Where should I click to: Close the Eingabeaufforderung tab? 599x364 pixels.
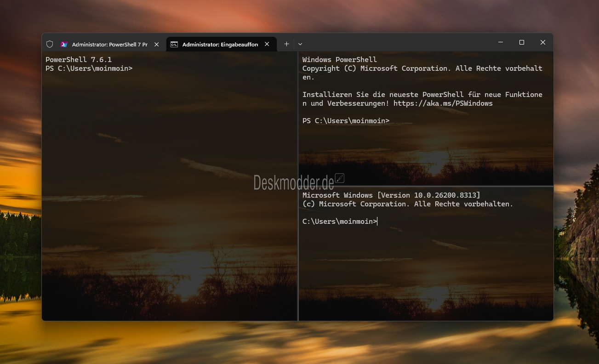(267, 44)
